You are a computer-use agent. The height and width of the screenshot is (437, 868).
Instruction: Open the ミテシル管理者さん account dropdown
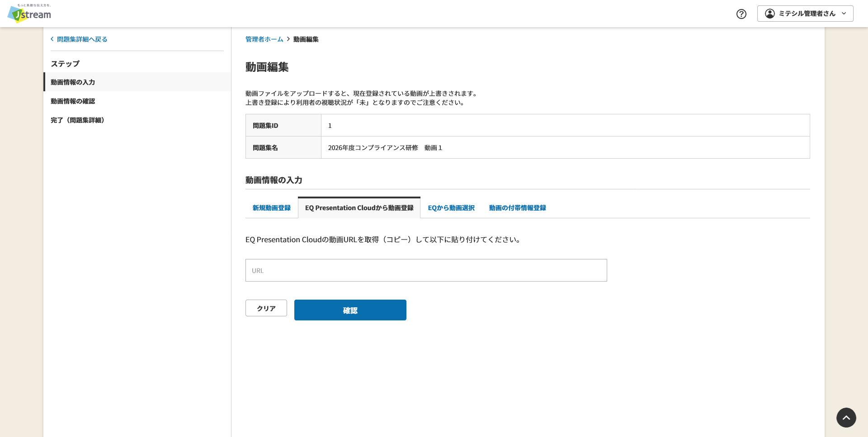(x=805, y=14)
